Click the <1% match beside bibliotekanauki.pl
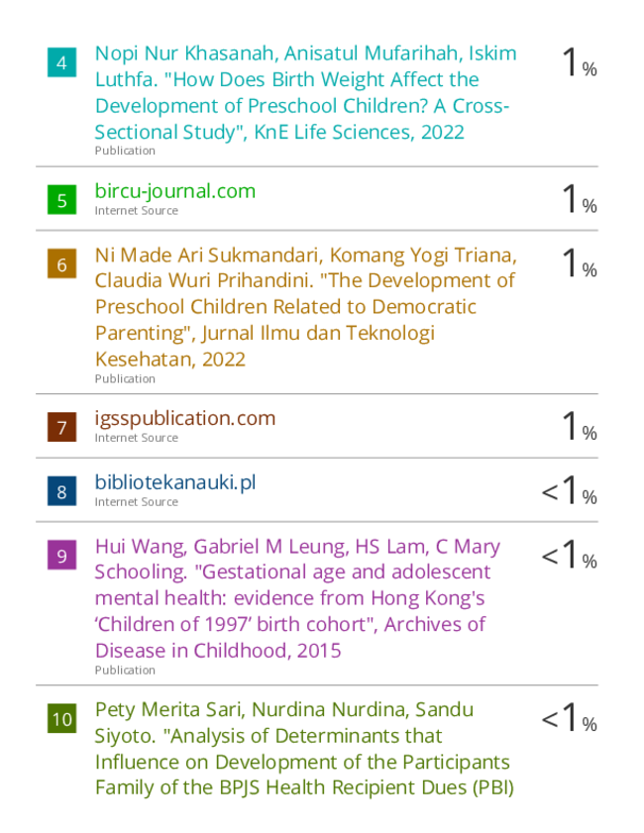 pos(569,490)
